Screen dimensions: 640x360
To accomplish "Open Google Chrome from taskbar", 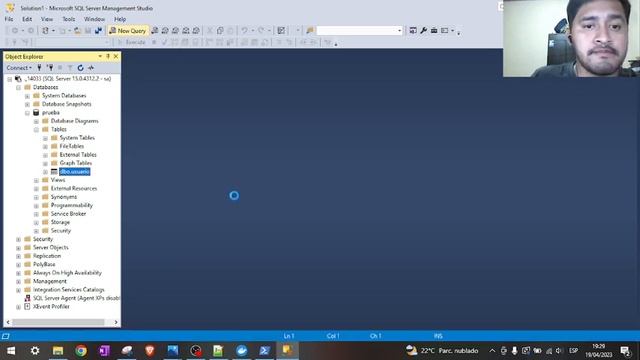I will [x=81, y=351].
